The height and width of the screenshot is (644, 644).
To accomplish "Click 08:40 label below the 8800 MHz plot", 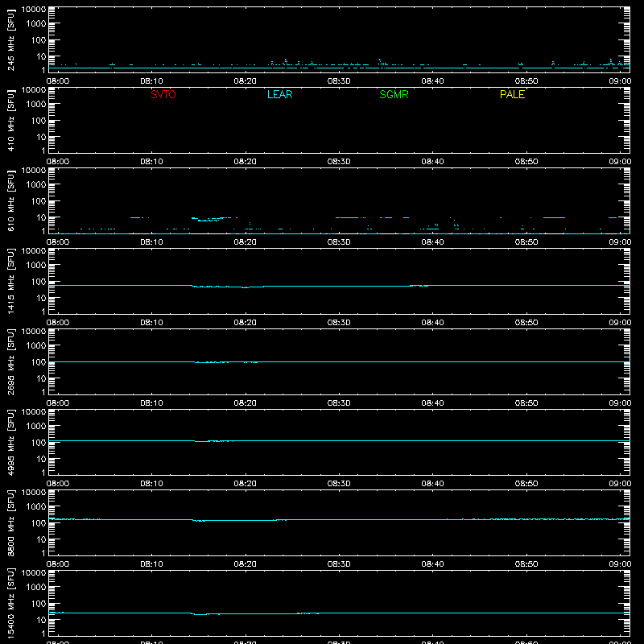I will tap(432, 564).
